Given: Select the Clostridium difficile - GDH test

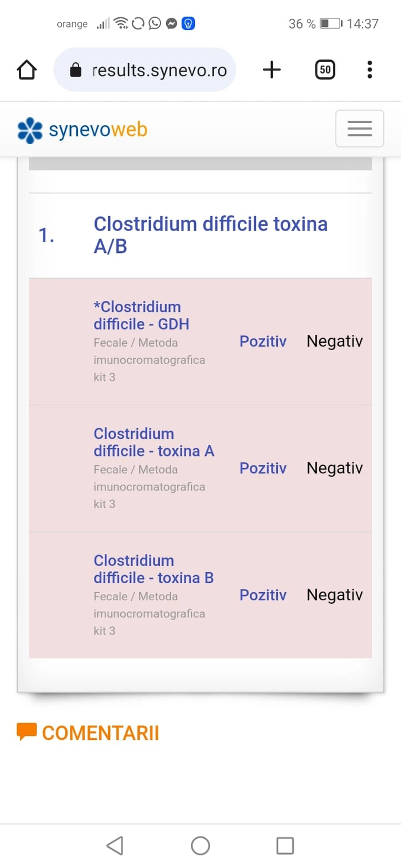Looking at the screenshot, I should pos(141,315).
